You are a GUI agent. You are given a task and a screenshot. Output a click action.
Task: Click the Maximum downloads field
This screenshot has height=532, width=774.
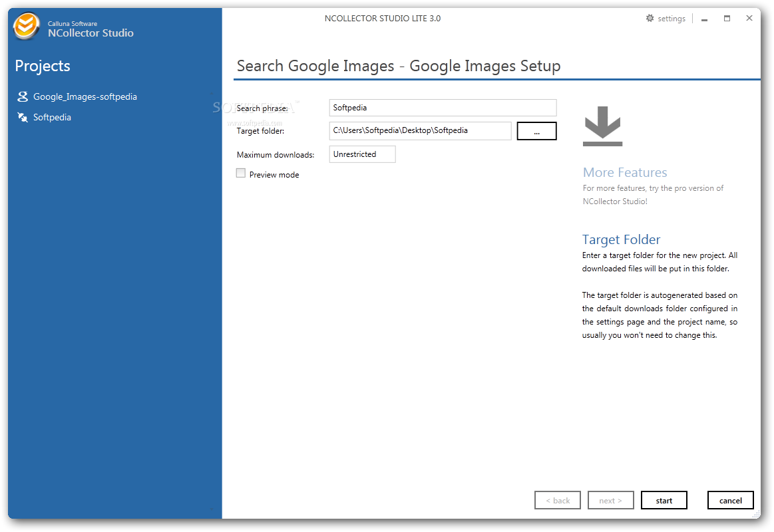click(362, 154)
